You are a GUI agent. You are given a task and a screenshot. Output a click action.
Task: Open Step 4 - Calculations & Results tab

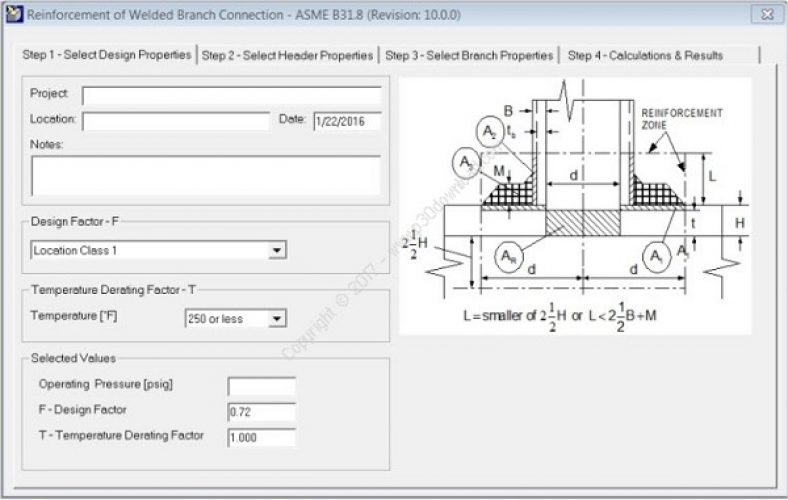(645, 56)
